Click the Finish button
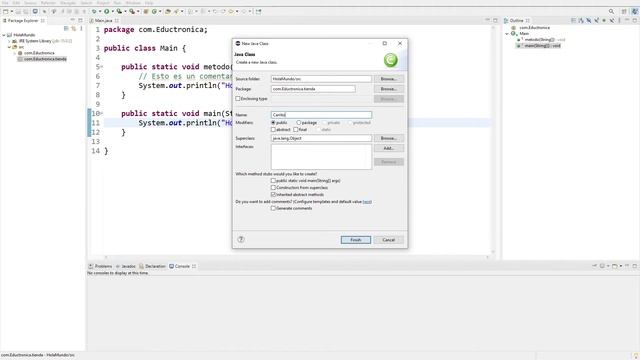 (x=356, y=240)
